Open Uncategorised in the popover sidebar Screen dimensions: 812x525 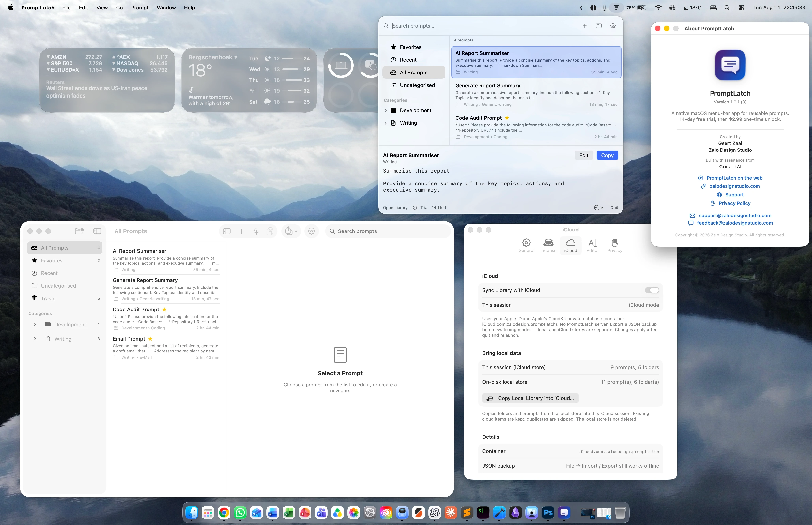[x=413, y=85]
